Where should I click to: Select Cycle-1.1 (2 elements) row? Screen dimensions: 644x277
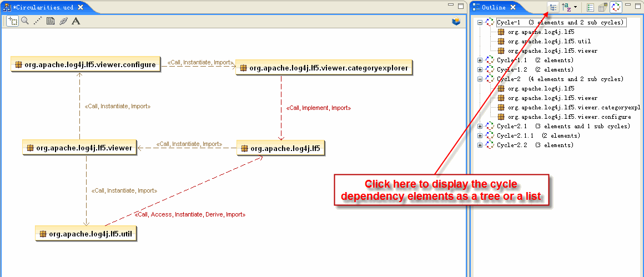(x=535, y=61)
